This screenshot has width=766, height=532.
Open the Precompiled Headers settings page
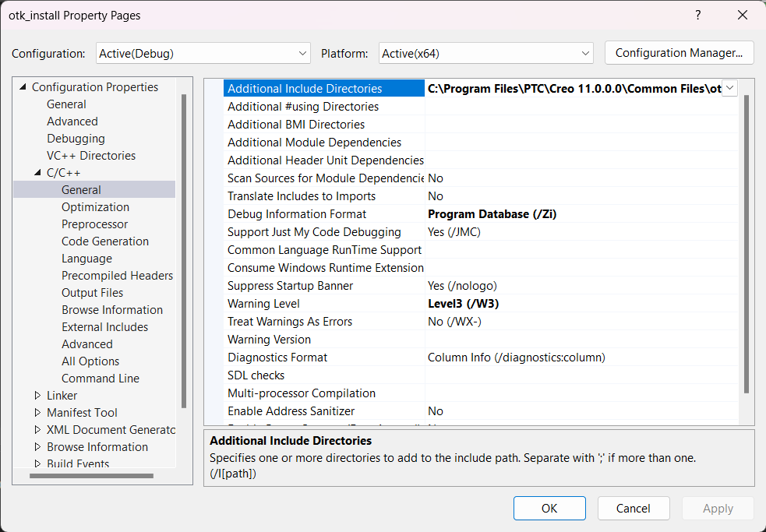click(117, 275)
